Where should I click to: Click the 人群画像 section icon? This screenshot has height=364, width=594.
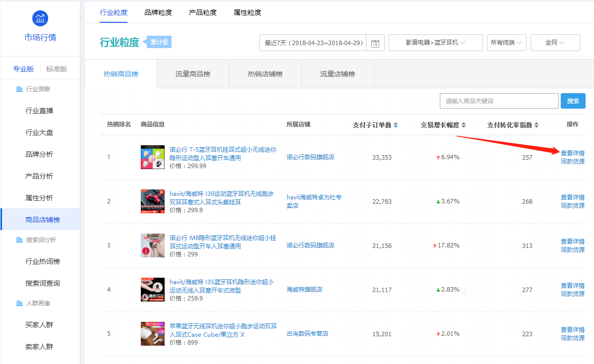coord(19,303)
